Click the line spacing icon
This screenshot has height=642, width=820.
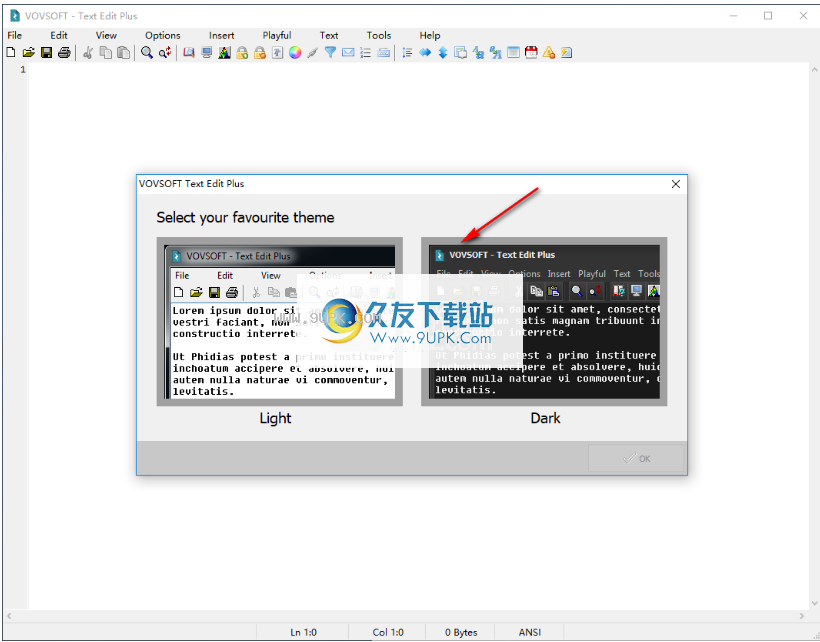coord(407,52)
